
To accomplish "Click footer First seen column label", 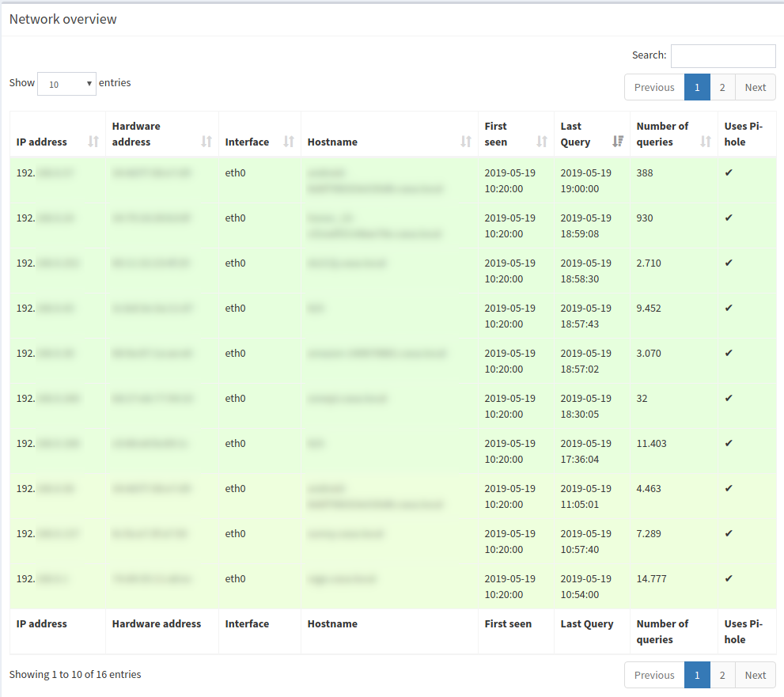I will coord(507,623).
